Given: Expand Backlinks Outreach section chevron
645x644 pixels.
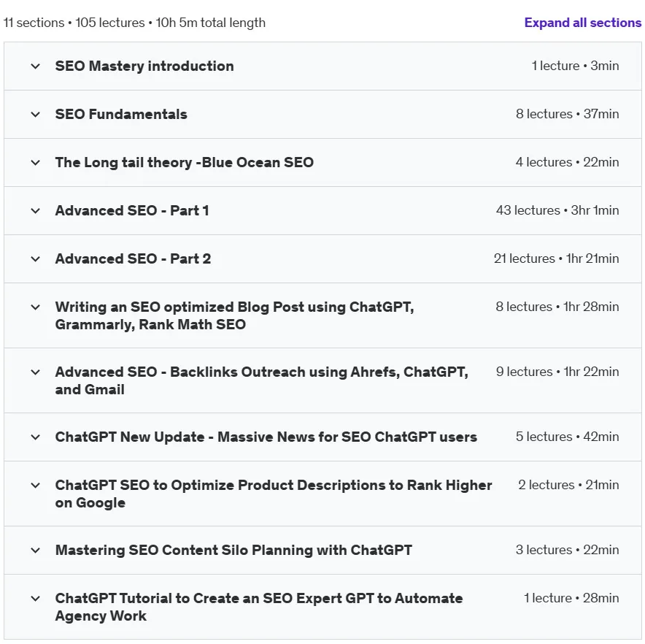Looking at the screenshot, I should point(35,372).
